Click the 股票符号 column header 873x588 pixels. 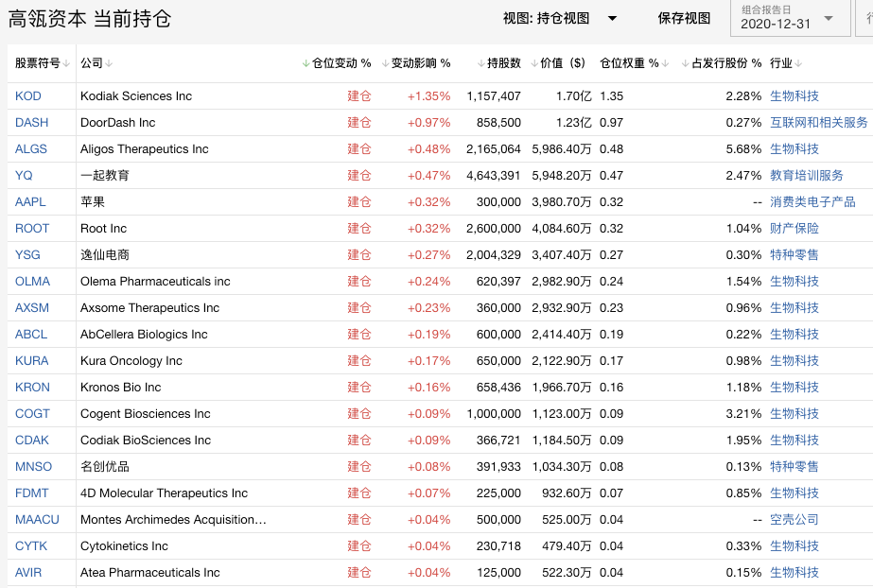[x=37, y=63]
